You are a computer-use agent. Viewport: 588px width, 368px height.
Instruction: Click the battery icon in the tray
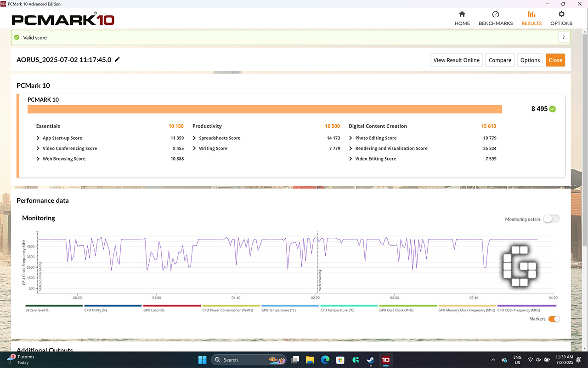coord(548,360)
